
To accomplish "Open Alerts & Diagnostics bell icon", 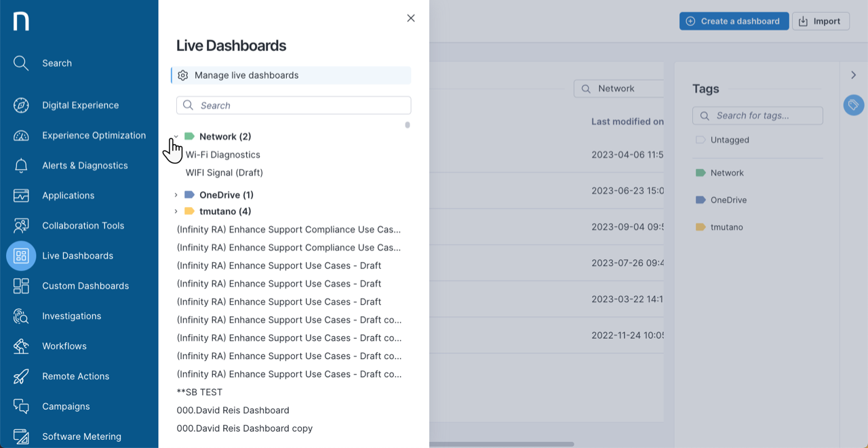I will point(21,166).
